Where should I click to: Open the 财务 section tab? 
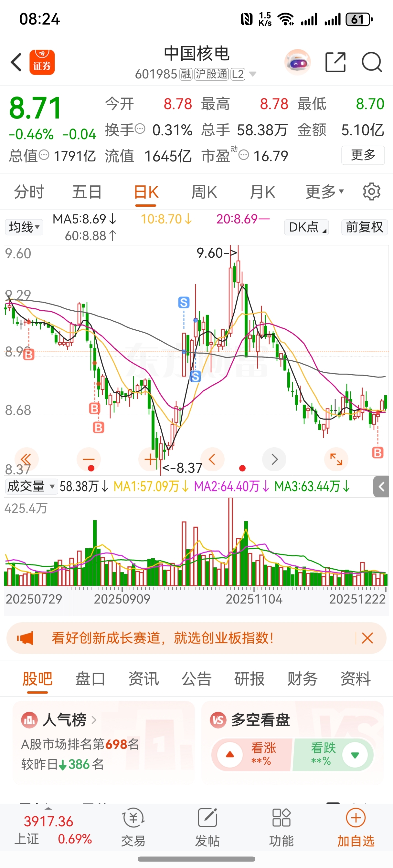click(x=302, y=679)
